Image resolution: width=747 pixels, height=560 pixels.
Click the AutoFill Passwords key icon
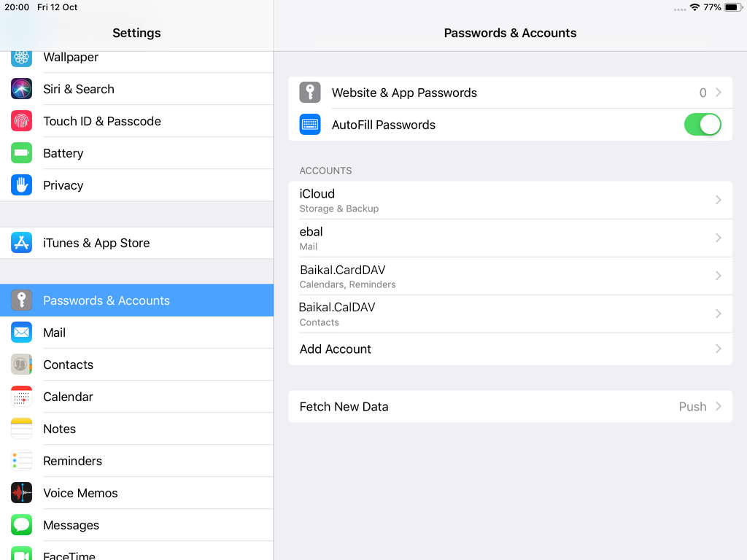(309, 125)
